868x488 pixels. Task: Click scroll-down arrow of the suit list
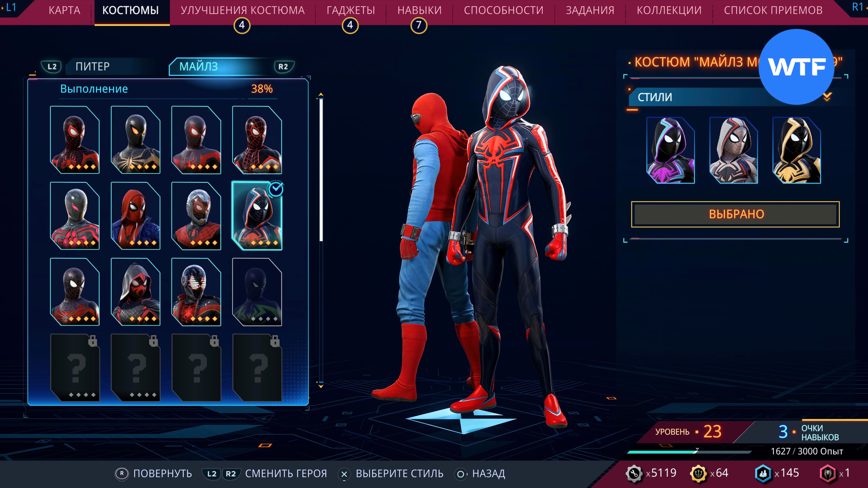321,386
